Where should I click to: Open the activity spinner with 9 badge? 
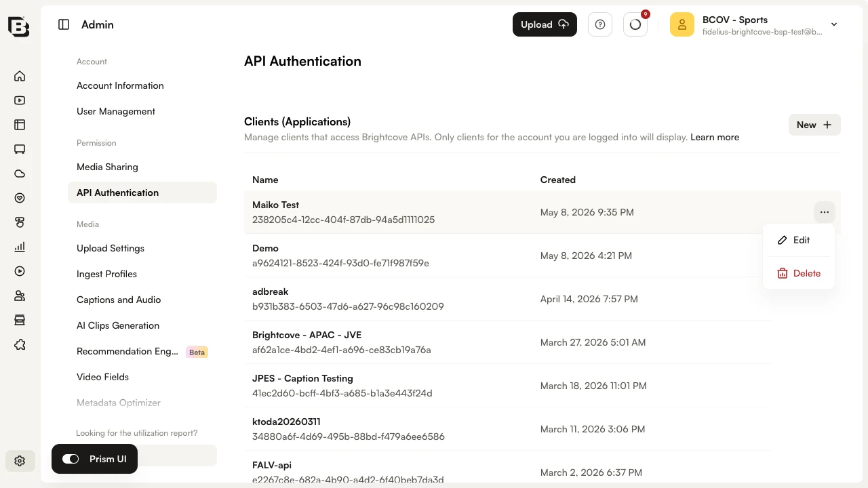pyautogui.click(x=635, y=24)
